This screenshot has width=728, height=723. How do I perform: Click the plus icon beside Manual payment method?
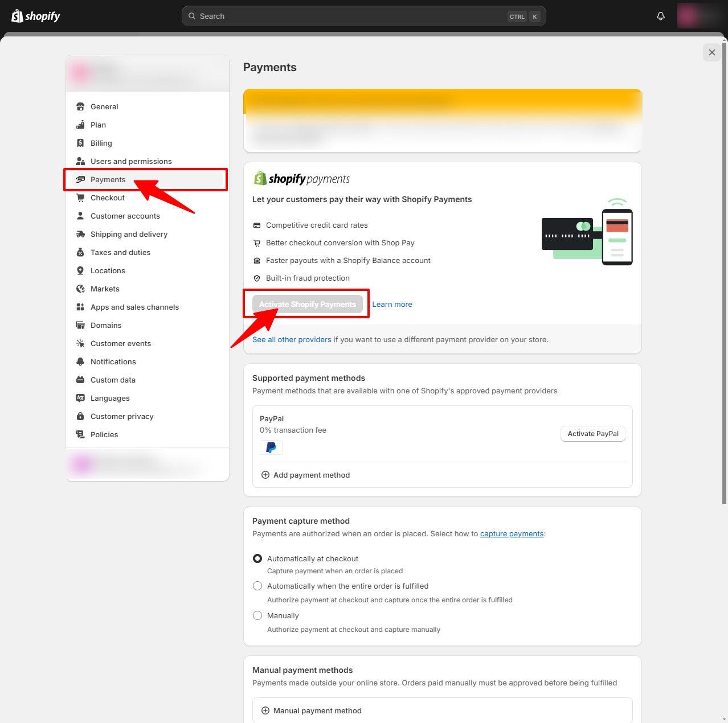tap(265, 710)
